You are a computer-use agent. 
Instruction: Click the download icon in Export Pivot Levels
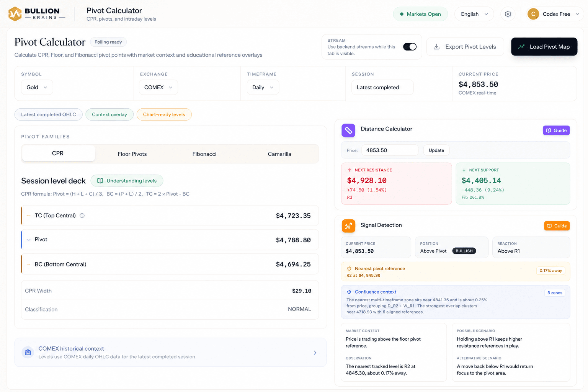tap(436, 47)
